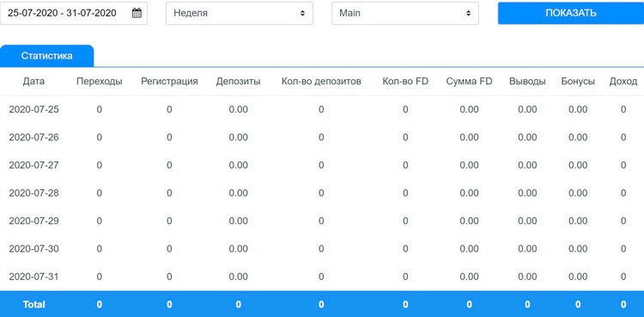The width and height of the screenshot is (644, 317).
Task: Click the Регистрация column header
Action: tap(169, 82)
